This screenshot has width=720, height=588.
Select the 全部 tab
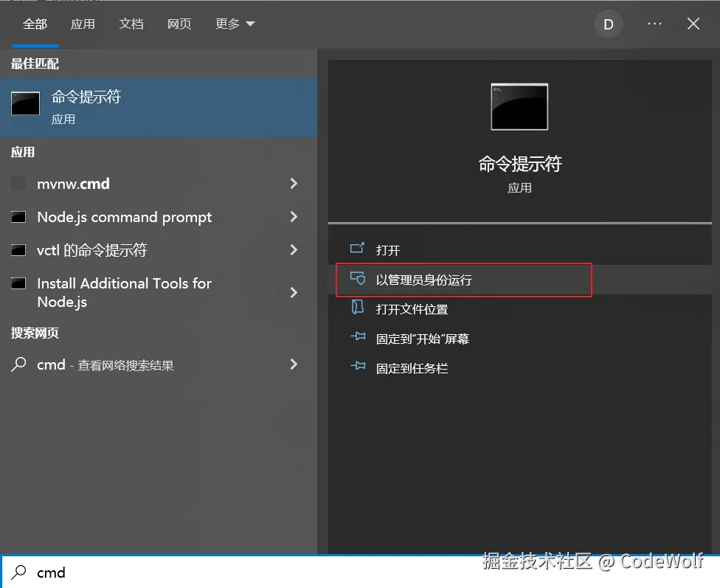35,24
